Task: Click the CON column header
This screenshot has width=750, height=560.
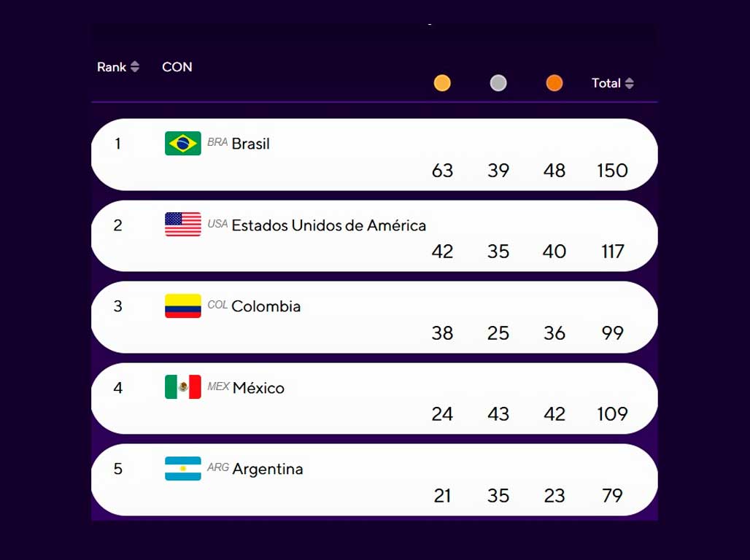Action: coord(177,67)
